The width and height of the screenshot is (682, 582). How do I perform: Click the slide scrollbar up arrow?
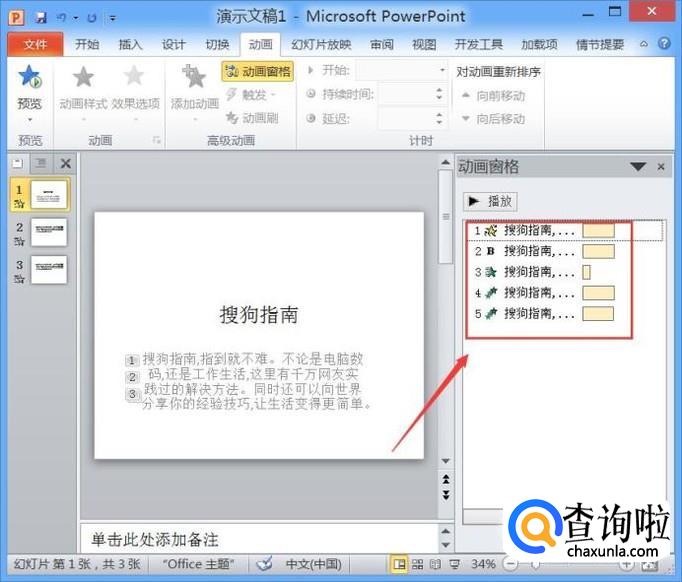(x=445, y=163)
